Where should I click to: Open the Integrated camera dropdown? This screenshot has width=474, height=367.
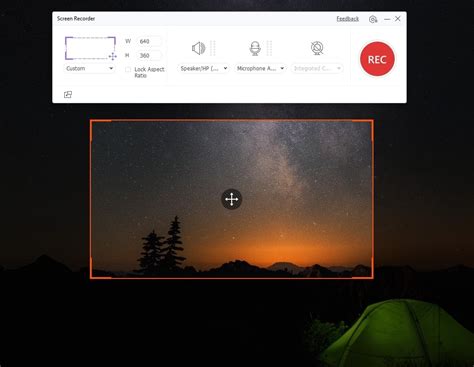click(x=317, y=68)
